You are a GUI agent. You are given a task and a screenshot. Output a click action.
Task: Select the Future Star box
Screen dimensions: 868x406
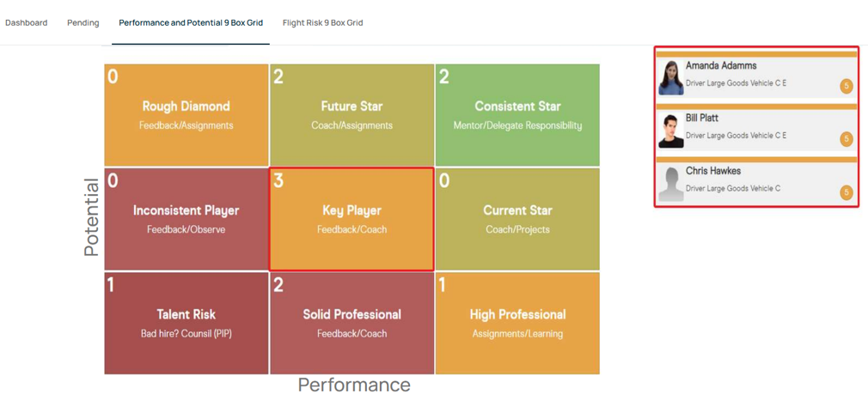tap(352, 115)
